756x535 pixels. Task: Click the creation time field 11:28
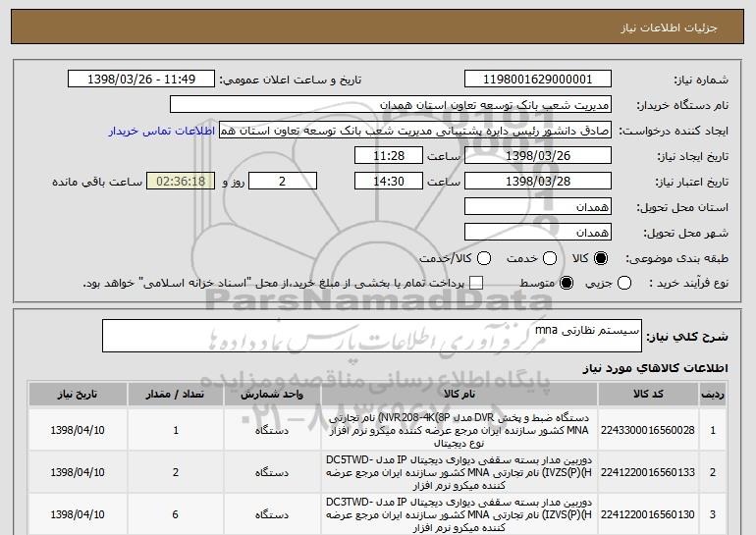pyautogui.click(x=389, y=156)
